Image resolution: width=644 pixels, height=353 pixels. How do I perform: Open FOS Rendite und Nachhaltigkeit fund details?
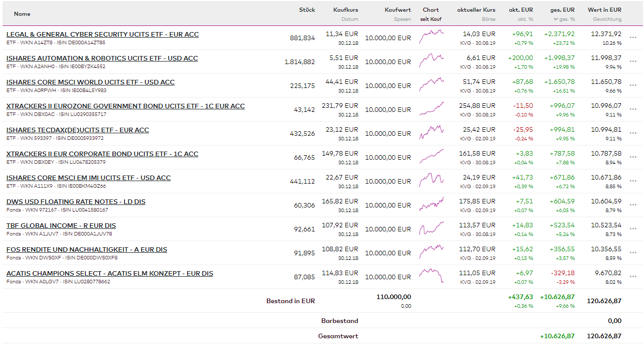point(86,250)
